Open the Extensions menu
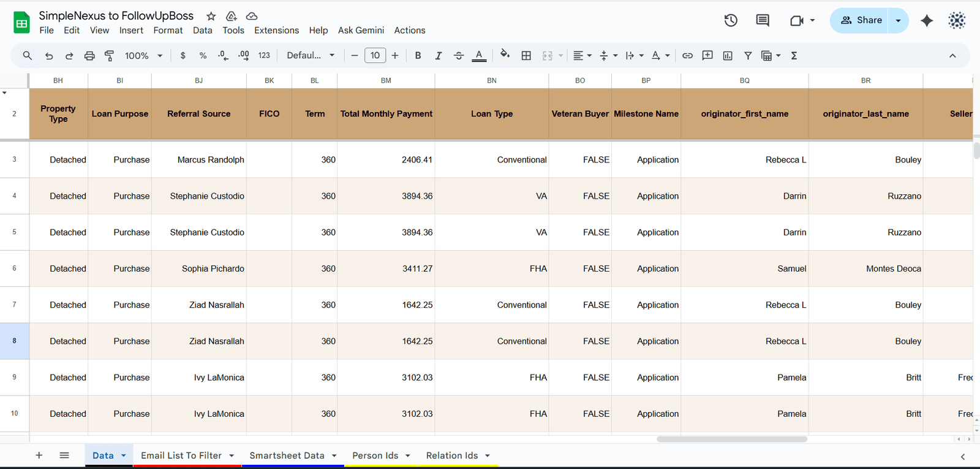This screenshot has width=980, height=469. [276, 30]
